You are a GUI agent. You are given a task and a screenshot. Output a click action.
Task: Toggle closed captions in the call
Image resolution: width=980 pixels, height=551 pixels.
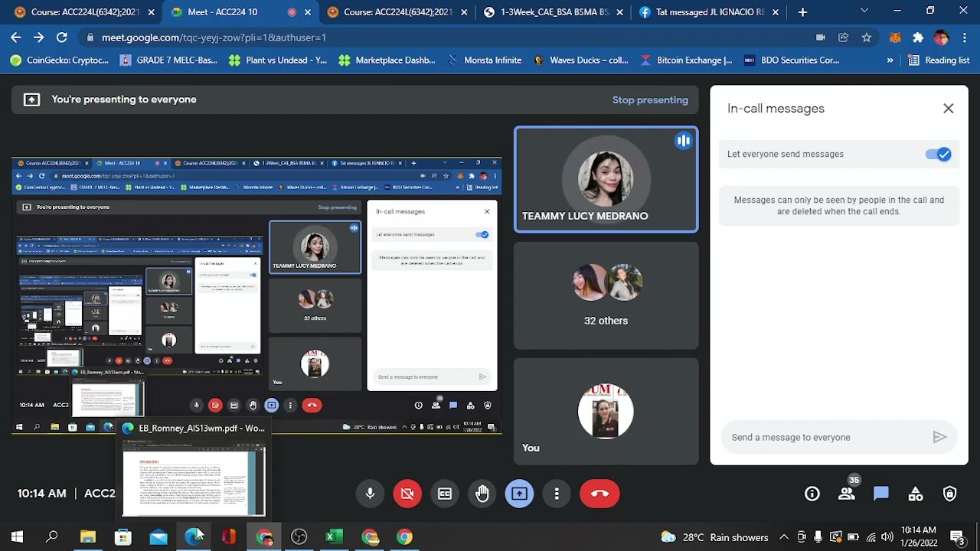coord(445,494)
